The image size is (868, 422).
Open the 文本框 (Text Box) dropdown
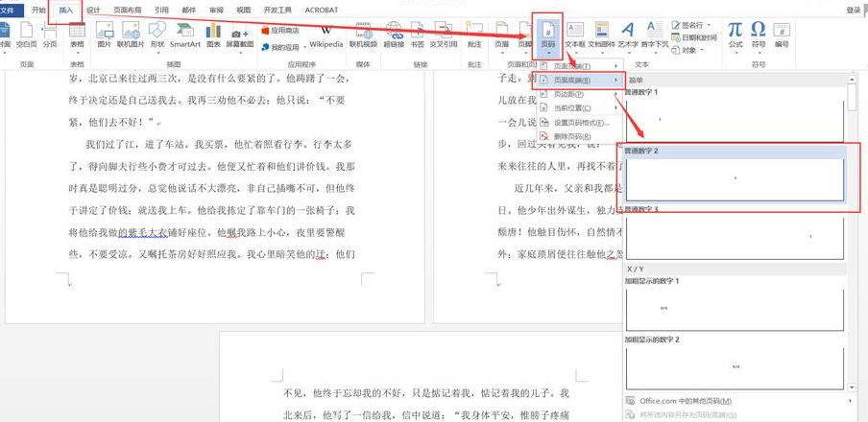coord(575,37)
